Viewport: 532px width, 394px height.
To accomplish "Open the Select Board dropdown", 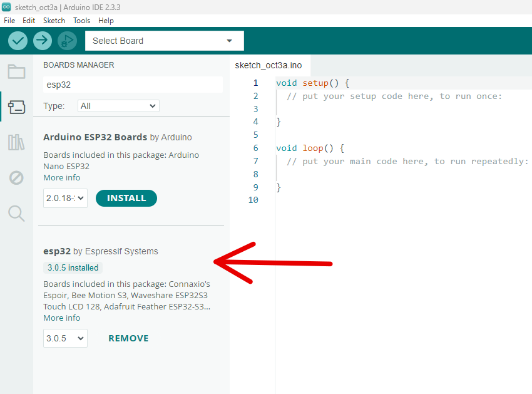I will [164, 41].
